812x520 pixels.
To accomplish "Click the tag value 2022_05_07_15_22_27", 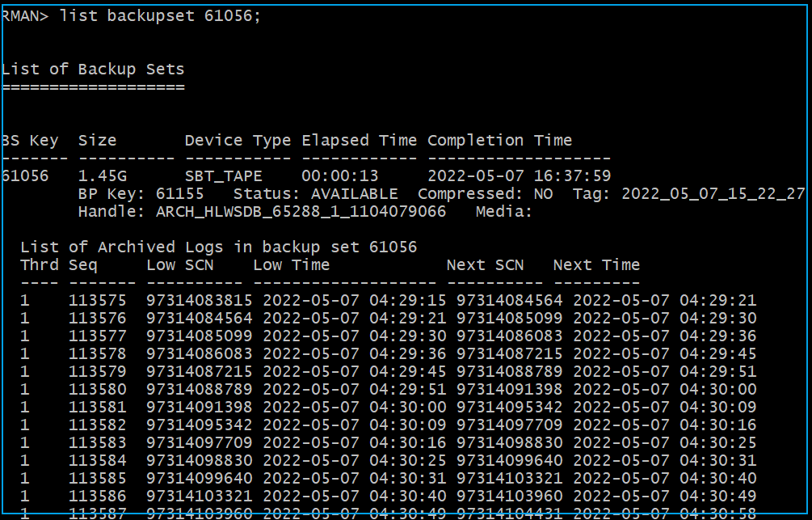I will click(x=713, y=194).
